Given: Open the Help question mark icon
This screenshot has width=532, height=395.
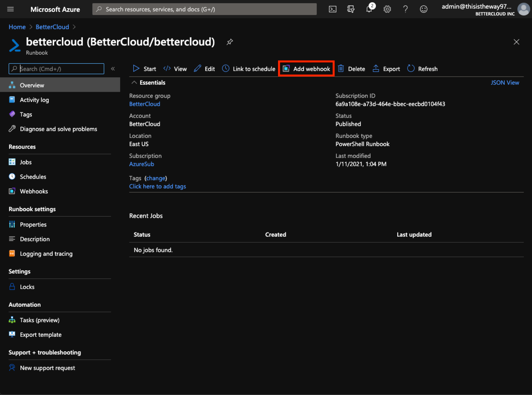Looking at the screenshot, I should click(405, 9).
